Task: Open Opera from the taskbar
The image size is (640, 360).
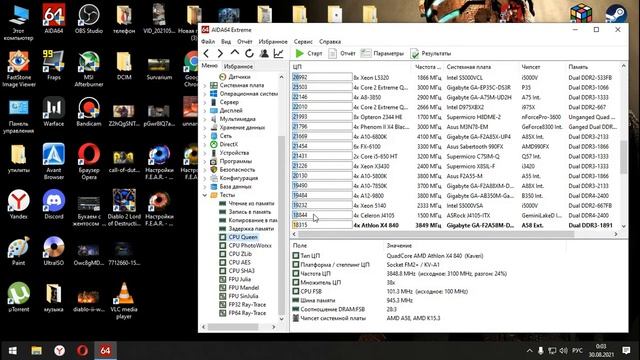Action: click(82, 351)
